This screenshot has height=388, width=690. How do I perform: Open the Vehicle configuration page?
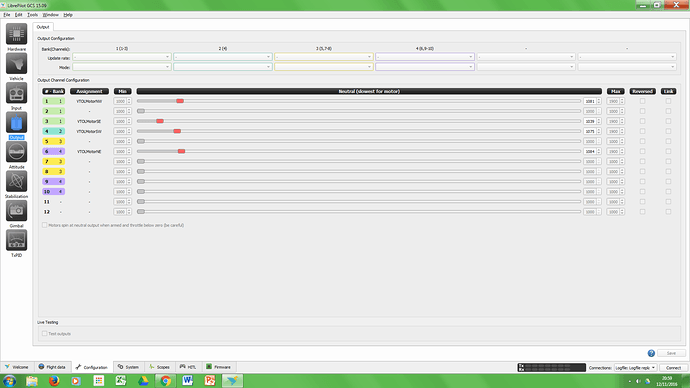click(16, 64)
